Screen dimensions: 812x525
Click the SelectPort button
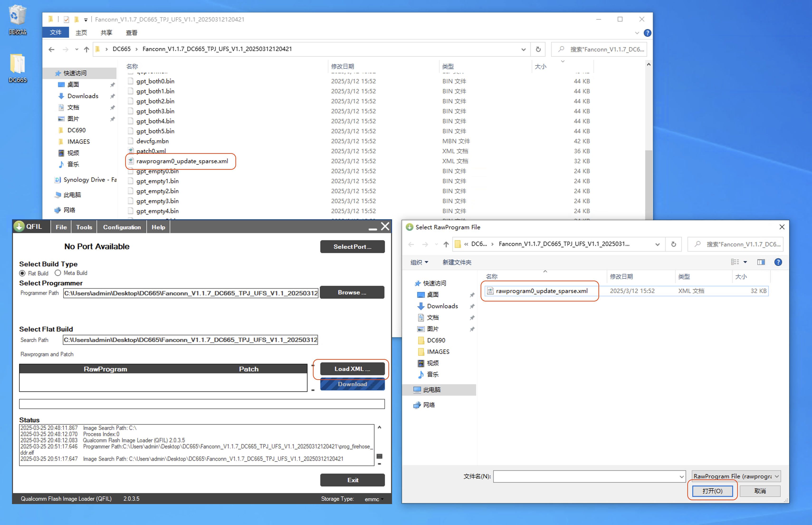(x=352, y=247)
